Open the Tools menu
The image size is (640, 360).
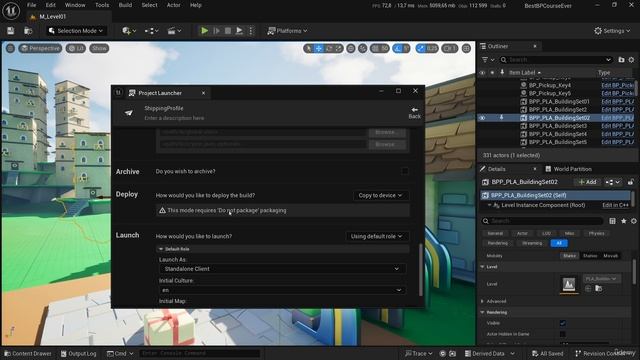pos(102,5)
